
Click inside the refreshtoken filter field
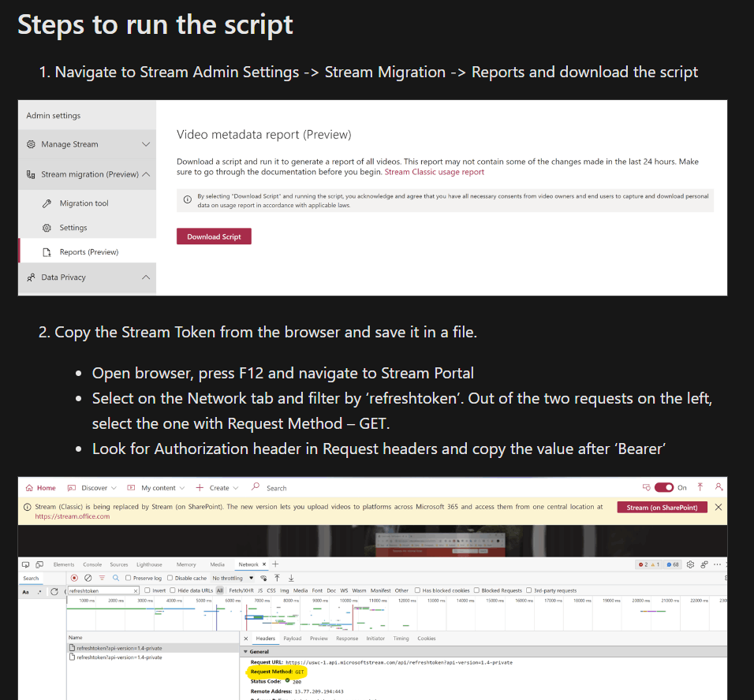point(102,590)
